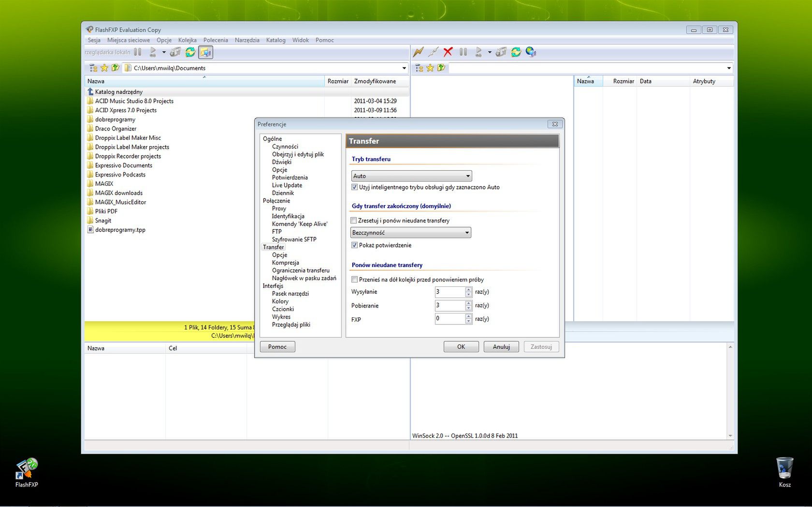Viewport: 812px width, 507px height.
Task: Click the Disconnect plug icon
Action: [x=433, y=52]
